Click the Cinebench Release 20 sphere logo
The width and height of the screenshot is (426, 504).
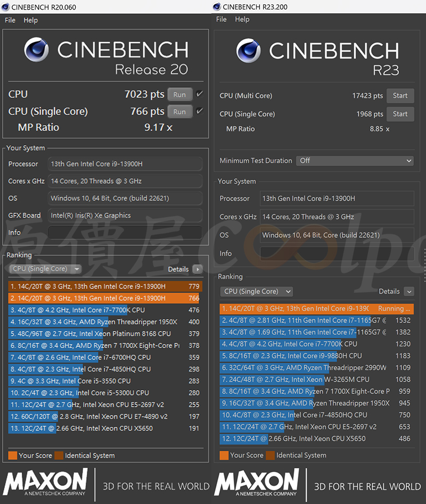pos(36,49)
